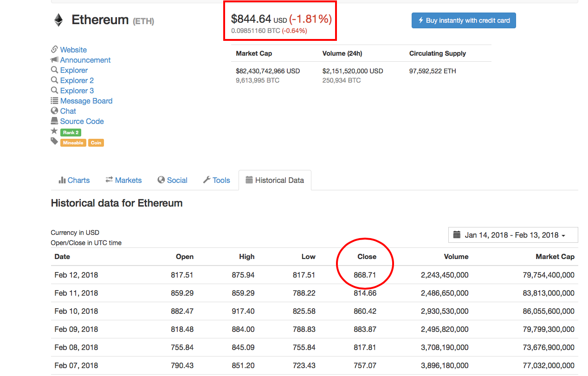Viewport: 588px width, 376px height.
Task: Click the globe icon beside Chat
Action: pos(54,111)
